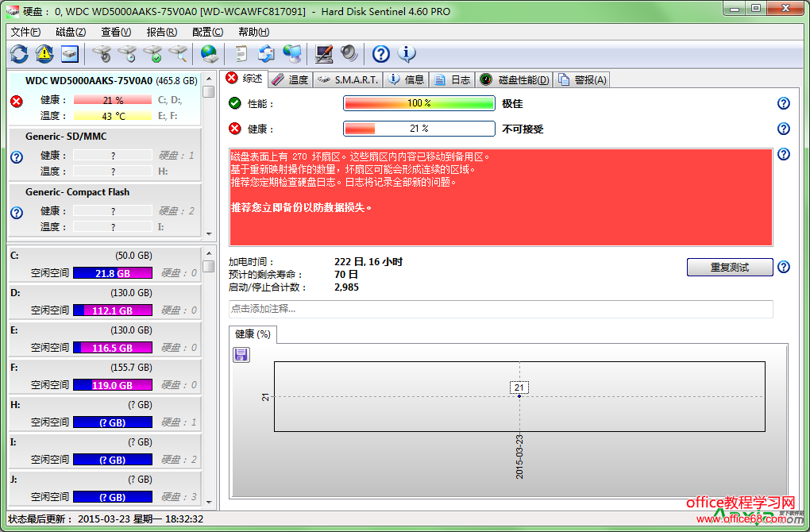Click the J: partition label
Screen dimensions: 810x532
coord(14,480)
